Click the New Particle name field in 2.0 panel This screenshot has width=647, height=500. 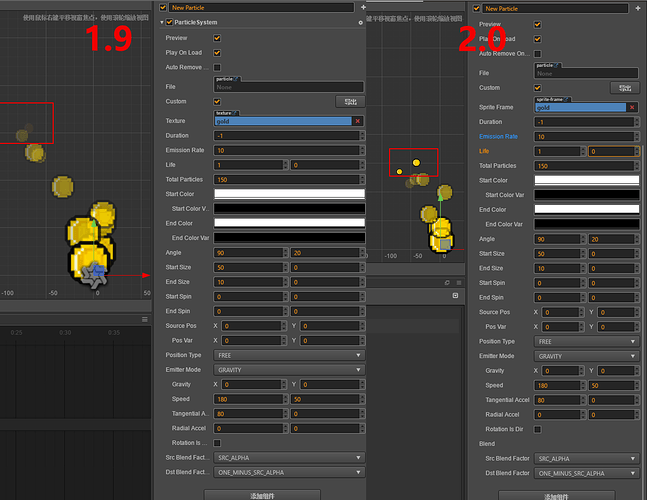point(556,8)
